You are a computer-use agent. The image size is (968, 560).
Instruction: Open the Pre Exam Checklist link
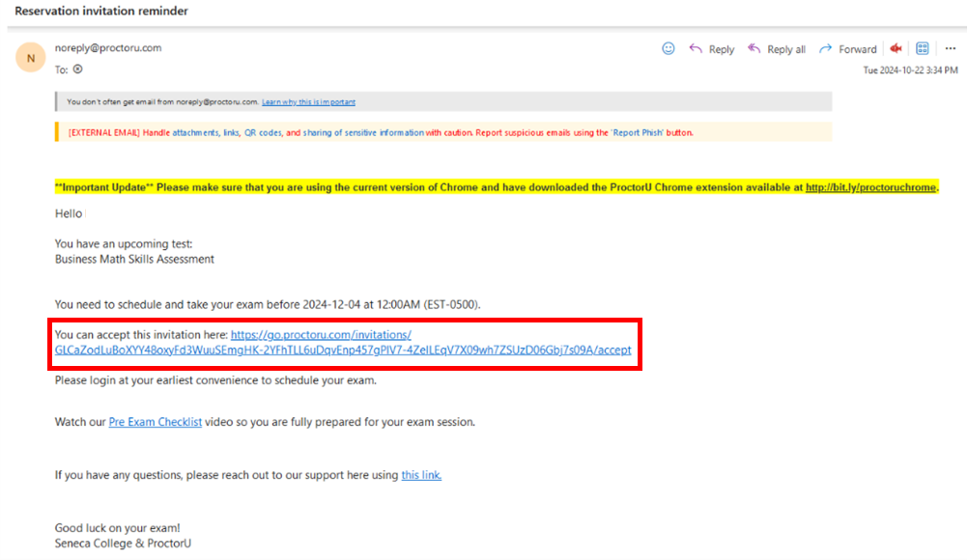point(155,422)
